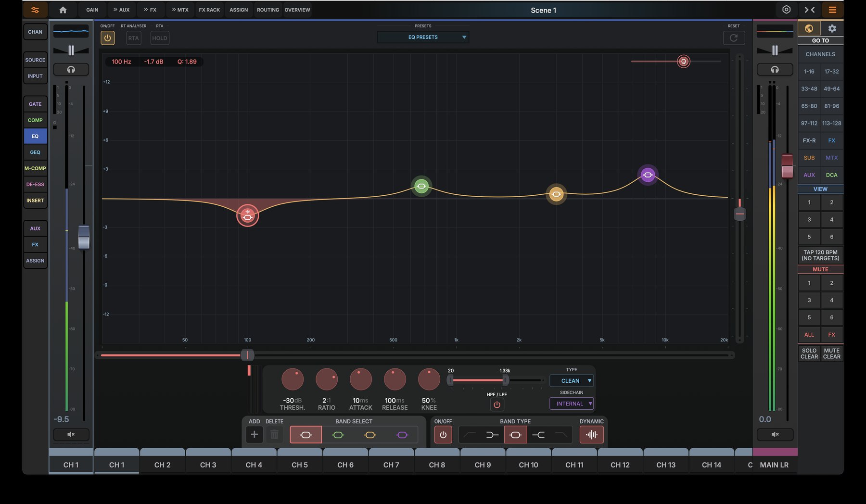Viewport: 866px width, 504px height.
Task: Open the AUX tab in top bar
Action: pos(121,10)
